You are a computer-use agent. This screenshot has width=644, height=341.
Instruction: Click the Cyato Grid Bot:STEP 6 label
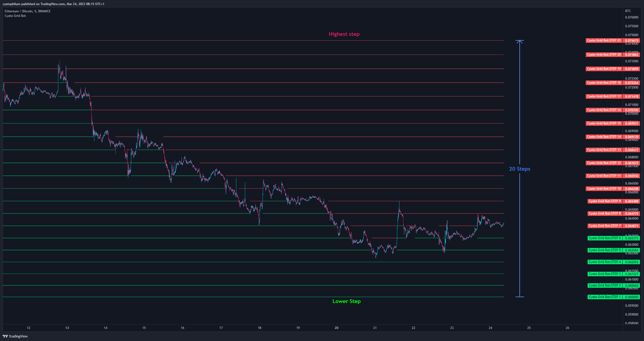pos(605,238)
